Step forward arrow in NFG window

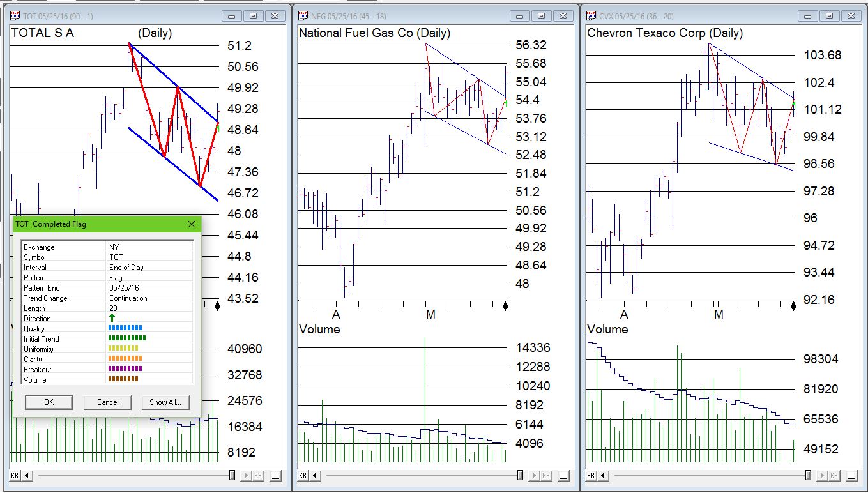point(534,476)
